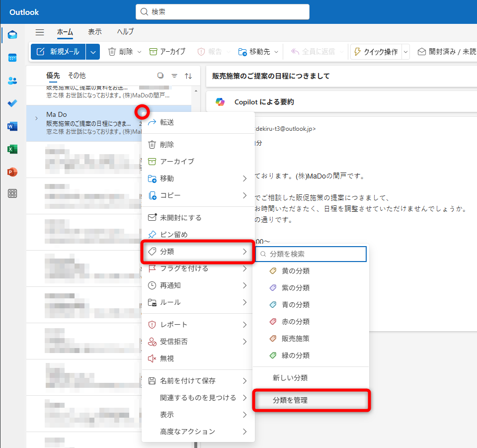The image size is (477, 448).
Task: Click the sort icon in the message list header
Action: click(188, 75)
